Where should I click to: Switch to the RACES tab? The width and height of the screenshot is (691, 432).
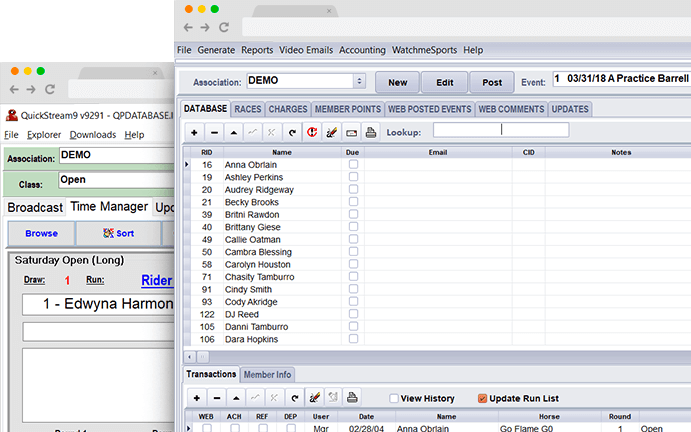click(248, 109)
